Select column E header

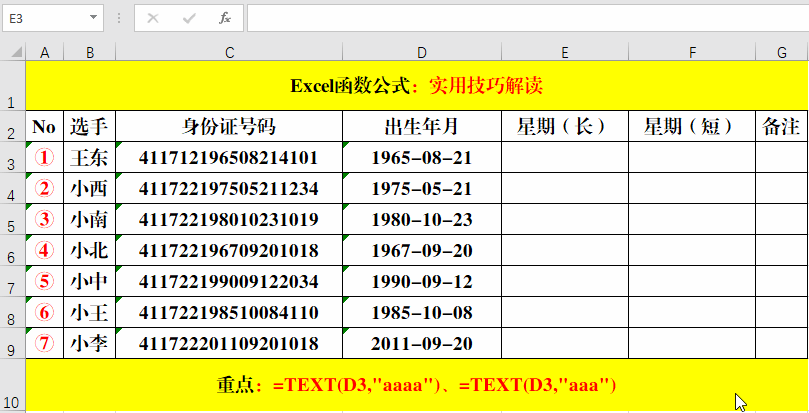(565, 52)
